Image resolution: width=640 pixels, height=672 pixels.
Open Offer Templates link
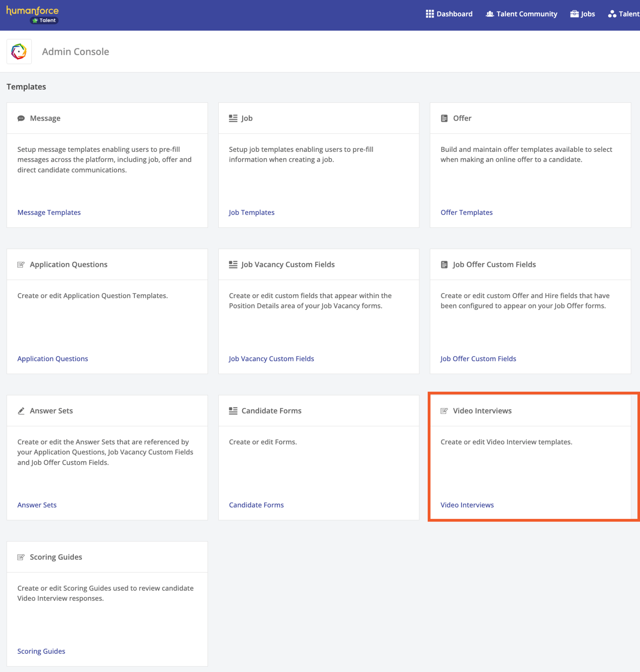click(466, 213)
